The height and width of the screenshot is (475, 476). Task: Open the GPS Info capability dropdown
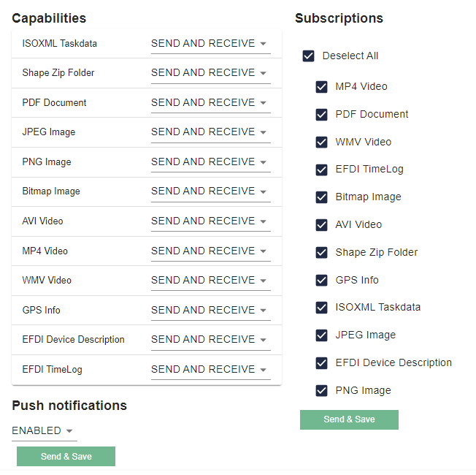pos(211,311)
